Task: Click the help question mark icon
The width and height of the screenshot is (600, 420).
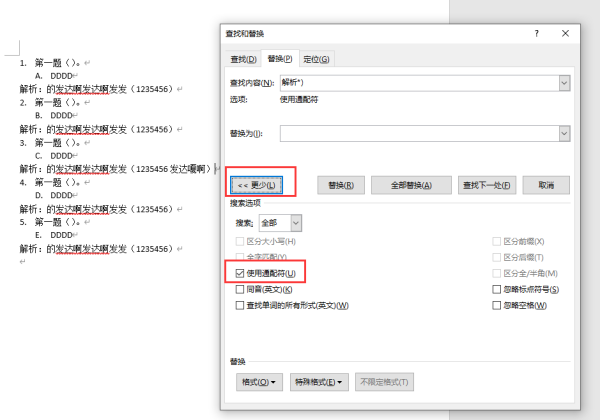Action: 537,34
